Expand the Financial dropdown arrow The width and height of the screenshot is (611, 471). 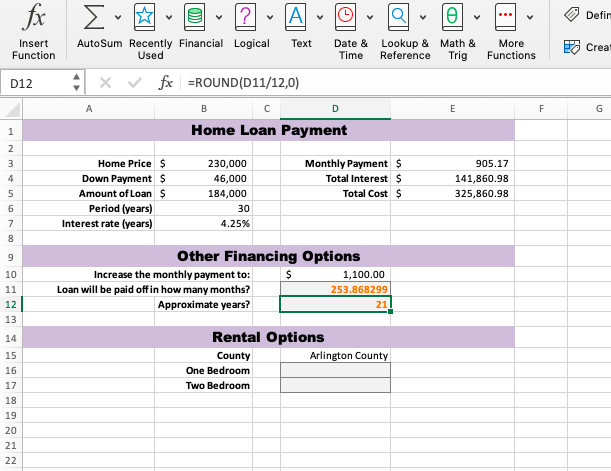pos(219,17)
